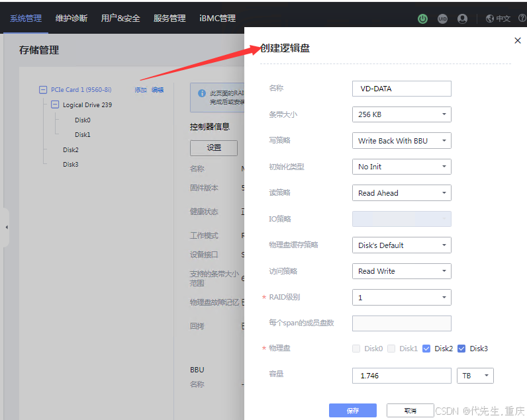Click the 控制器信息 section heading
The height and width of the screenshot is (420, 527).
pyautogui.click(x=210, y=126)
